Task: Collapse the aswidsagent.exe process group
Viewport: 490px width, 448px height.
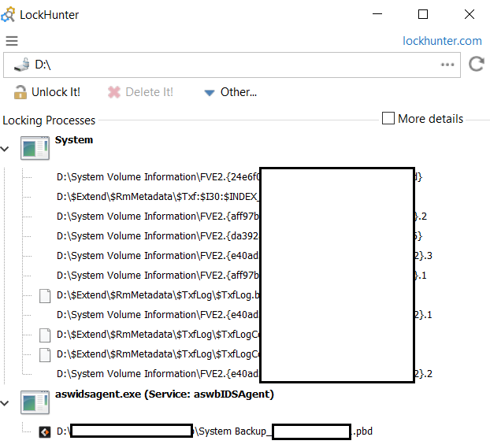Action: click(x=5, y=403)
